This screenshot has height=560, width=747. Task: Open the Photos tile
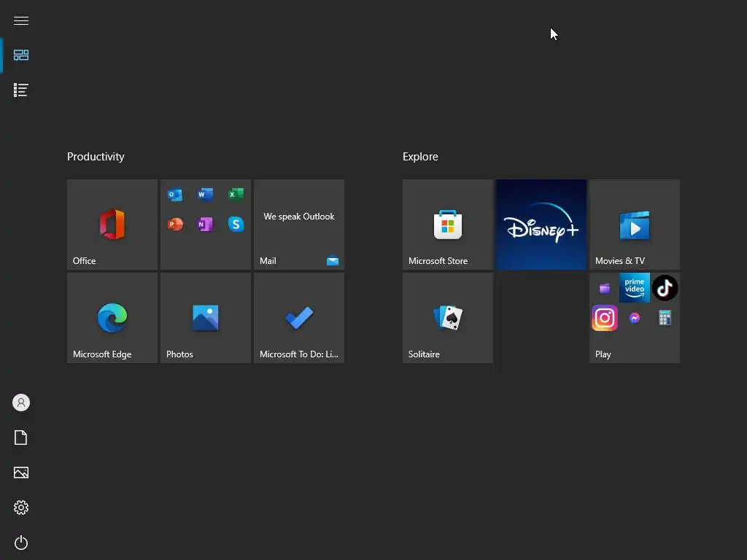pos(206,318)
